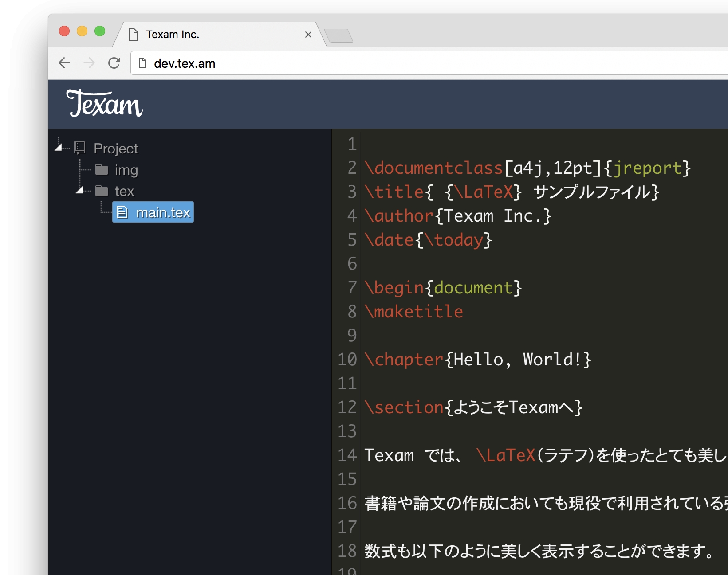Screen dimensions: 728x575
Task: Click the img folder icon
Action: coord(102,169)
